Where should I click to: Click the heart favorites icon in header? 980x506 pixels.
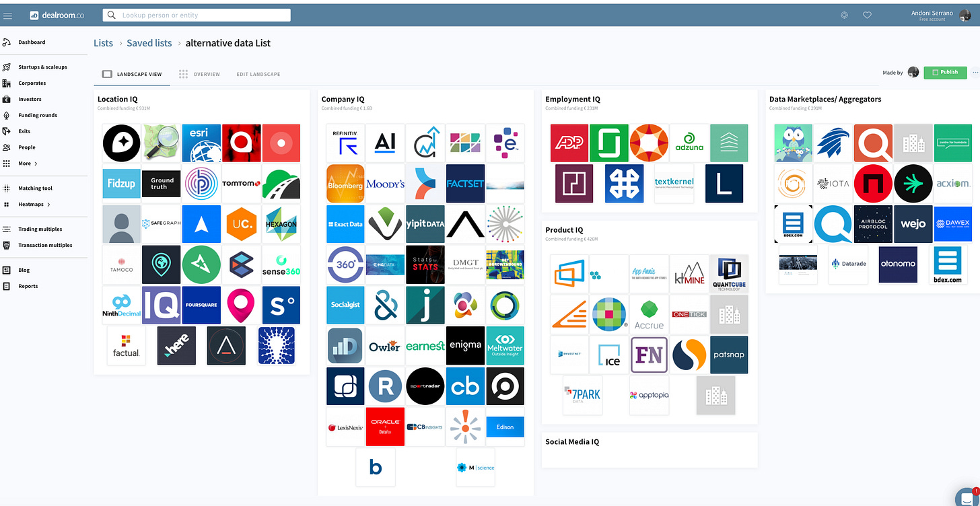pyautogui.click(x=867, y=15)
